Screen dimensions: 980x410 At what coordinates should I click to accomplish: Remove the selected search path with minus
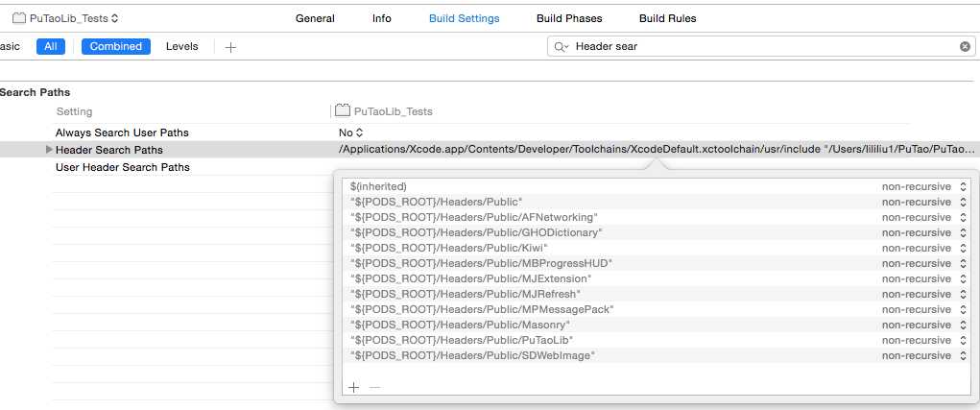point(374,388)
